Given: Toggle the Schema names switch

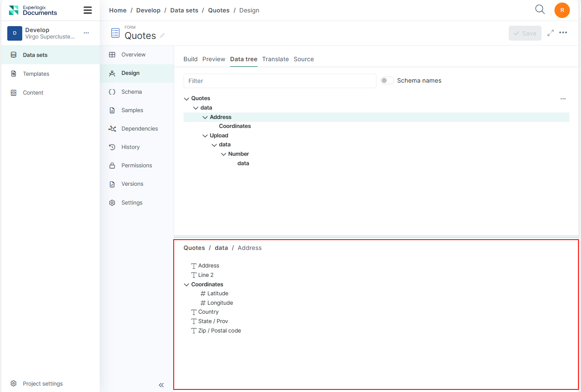Looking at the screenshot, I should pyautogui.click(x=387, y=80).
